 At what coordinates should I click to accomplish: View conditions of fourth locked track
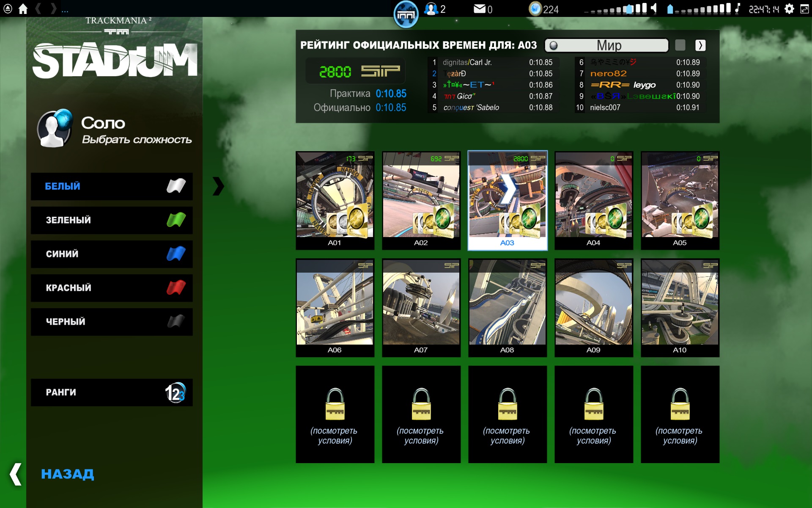(594, 414)
